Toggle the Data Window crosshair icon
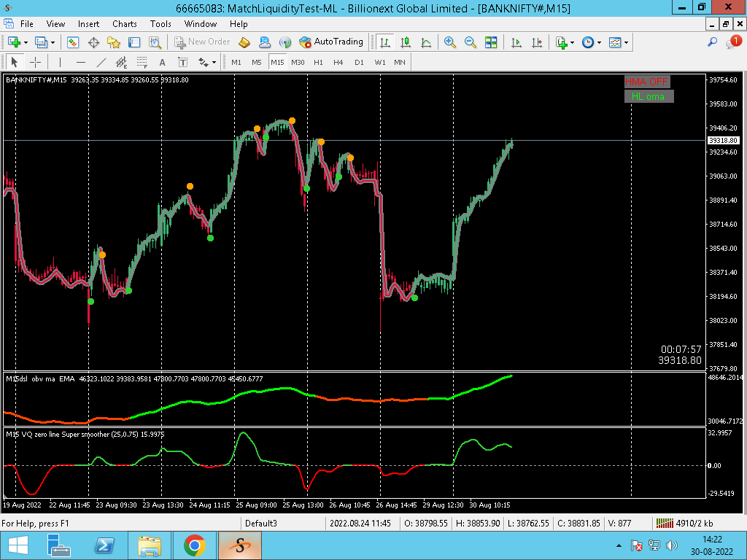The width and height of the screenshot is (747, 560). [93, 42]
